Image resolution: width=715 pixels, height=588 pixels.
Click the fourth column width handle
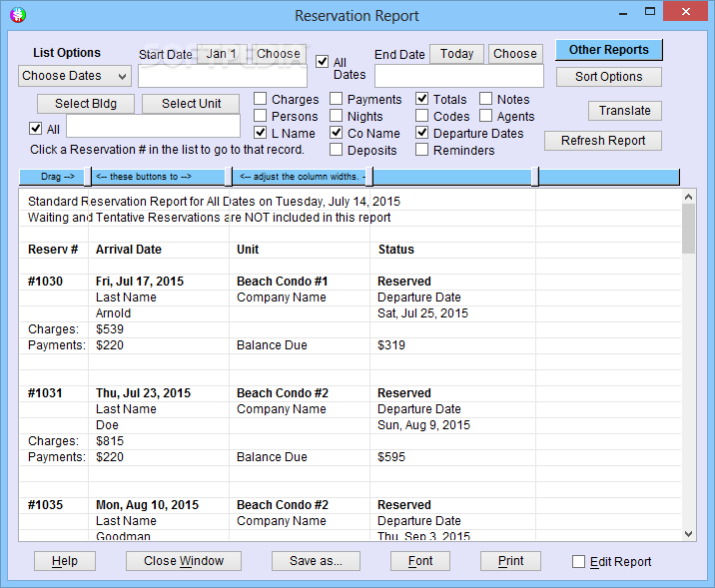pyautogui.click(x=535, y=177)
